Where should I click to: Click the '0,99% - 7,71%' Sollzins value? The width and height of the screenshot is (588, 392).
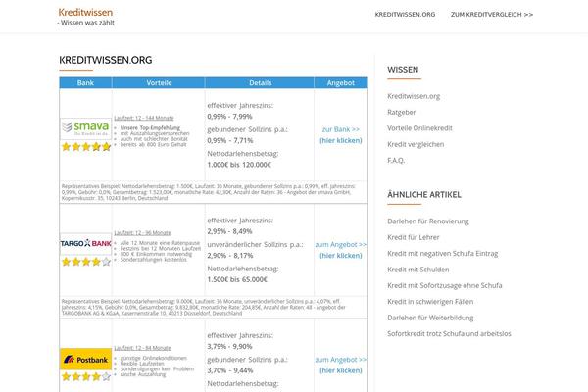point(230,141)
